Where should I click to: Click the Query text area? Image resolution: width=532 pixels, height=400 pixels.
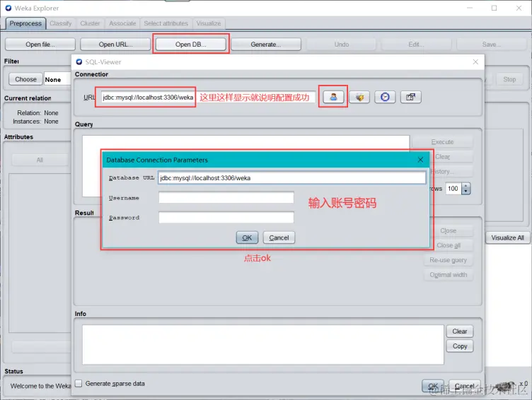pos(246,166)
